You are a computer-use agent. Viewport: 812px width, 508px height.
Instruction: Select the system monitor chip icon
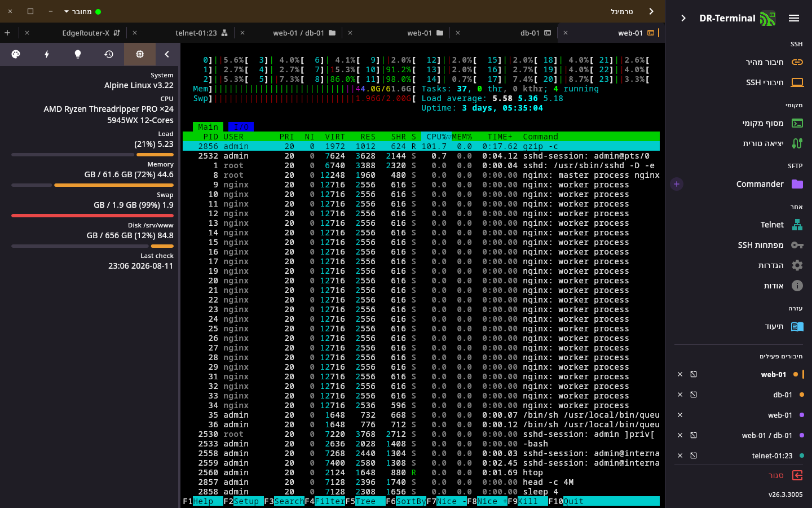[140, 54]
